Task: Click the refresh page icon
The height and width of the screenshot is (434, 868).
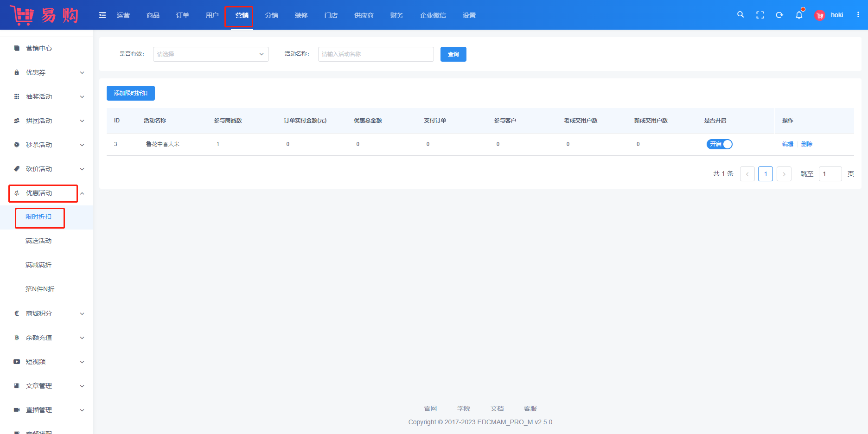Action: (x=779, y=15)
